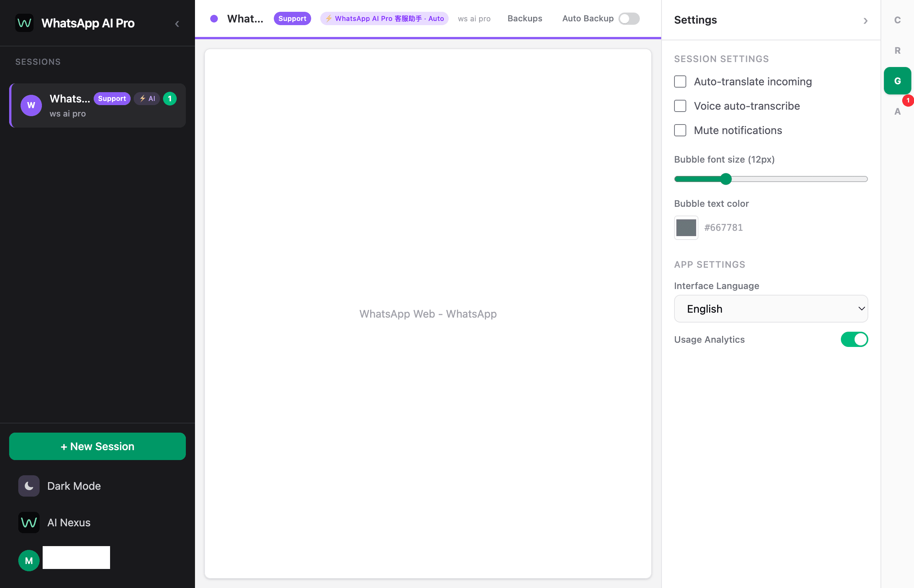Open AI Nexus from the sidebar
Image resolution: width=914 pixels, height=588 pixels.
(68, 522)
